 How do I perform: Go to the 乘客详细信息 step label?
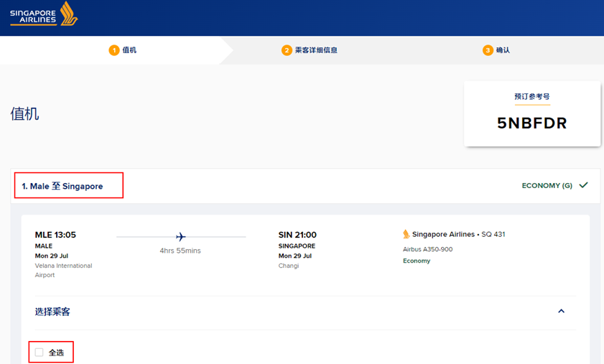[316, 50]
